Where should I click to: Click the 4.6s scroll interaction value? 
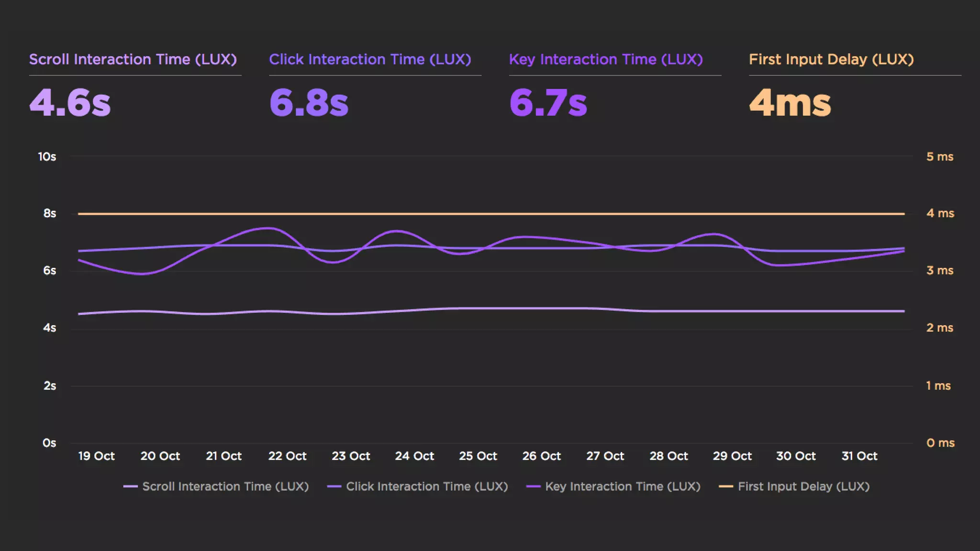[70, 102]
